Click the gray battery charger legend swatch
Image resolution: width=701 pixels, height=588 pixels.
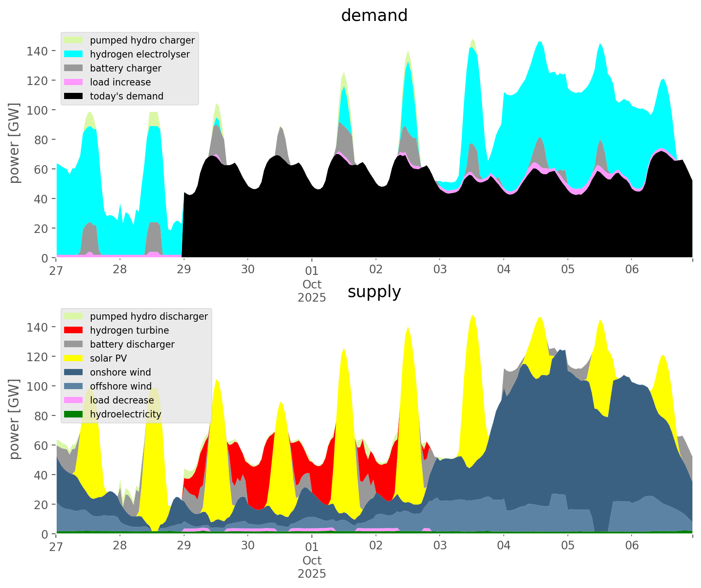(x=74, y=68)
